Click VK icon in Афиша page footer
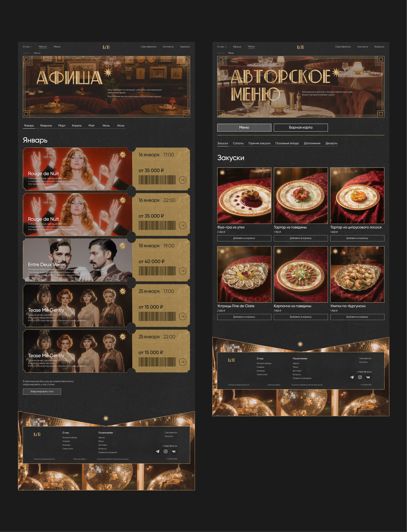This screenshot has height=532, width=407. [174, 451]
